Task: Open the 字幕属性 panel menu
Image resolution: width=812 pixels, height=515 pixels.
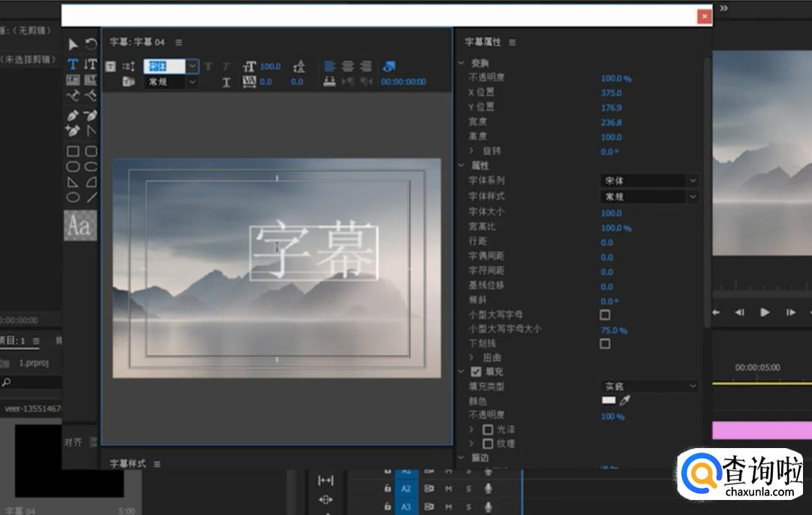Action: (512, 42)
